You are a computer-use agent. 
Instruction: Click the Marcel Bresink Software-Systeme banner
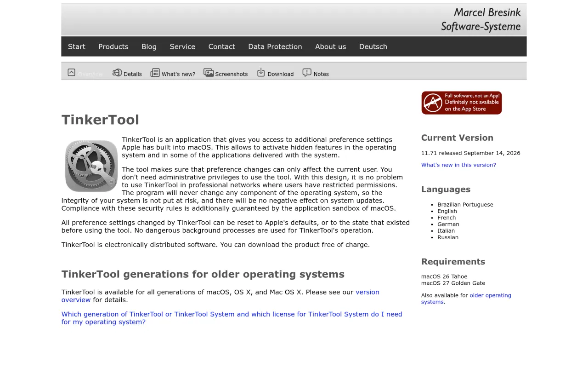pyautogui.click(x=294, y=20)
